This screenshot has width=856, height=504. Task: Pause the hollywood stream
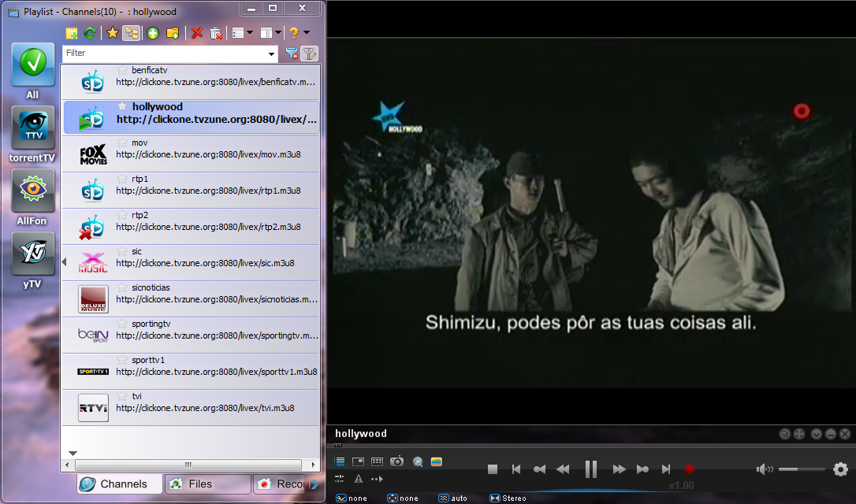[x=590, y=469]
